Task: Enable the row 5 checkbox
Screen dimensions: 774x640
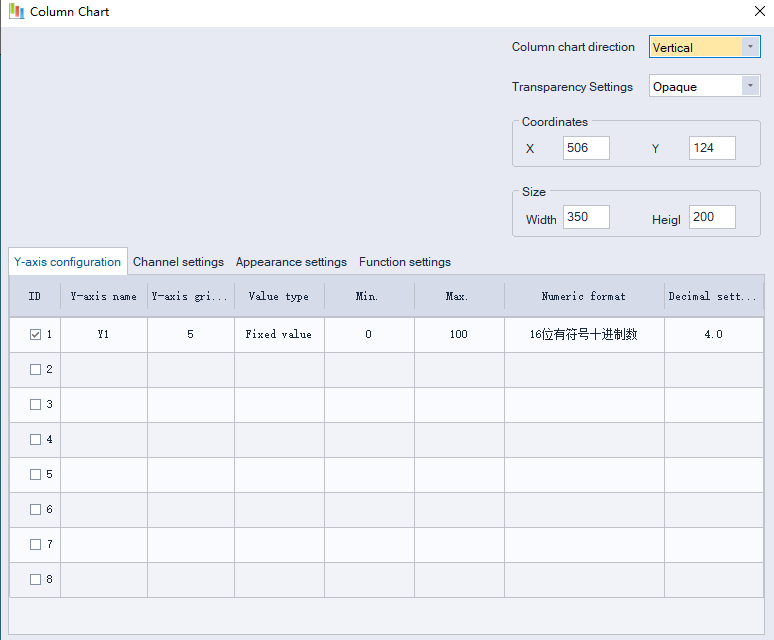Action: click(x=36, y=475)
